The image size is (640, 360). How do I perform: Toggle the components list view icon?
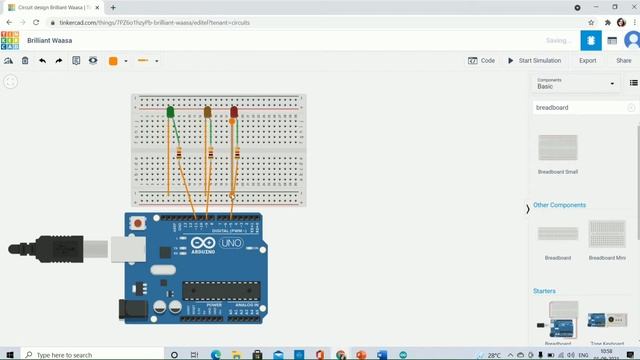pos(633,83)
